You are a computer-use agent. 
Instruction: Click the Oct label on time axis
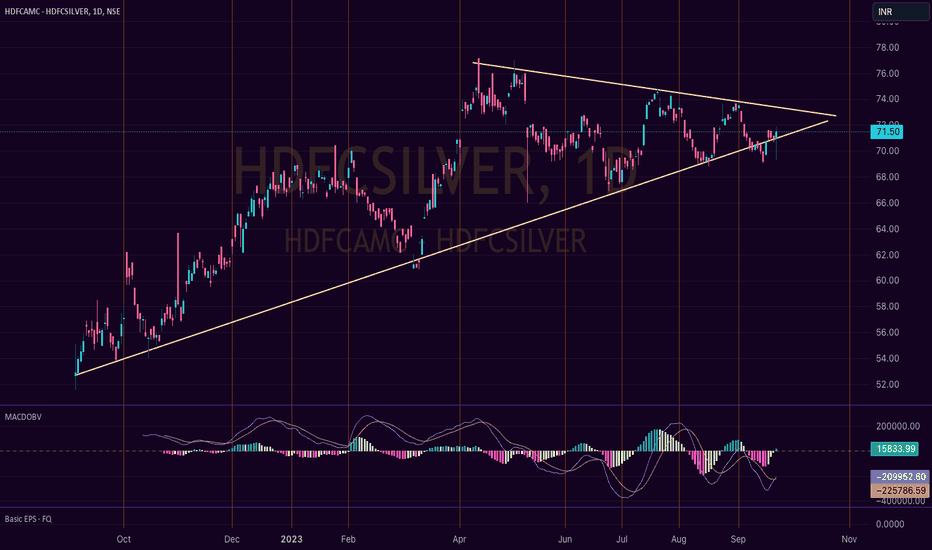[x=124, y=539]
